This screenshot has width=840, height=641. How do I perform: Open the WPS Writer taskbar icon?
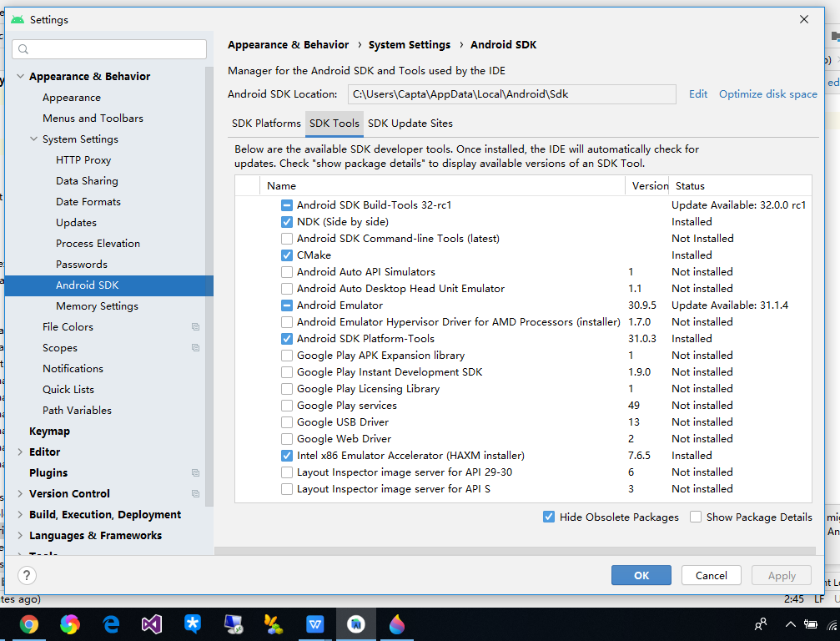click(315, 624)
